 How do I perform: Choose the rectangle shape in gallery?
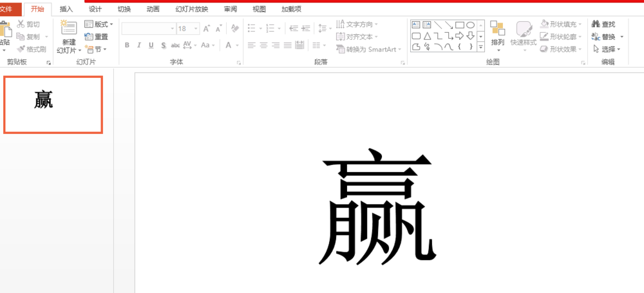pyautogui.click(x=460, y=25)
